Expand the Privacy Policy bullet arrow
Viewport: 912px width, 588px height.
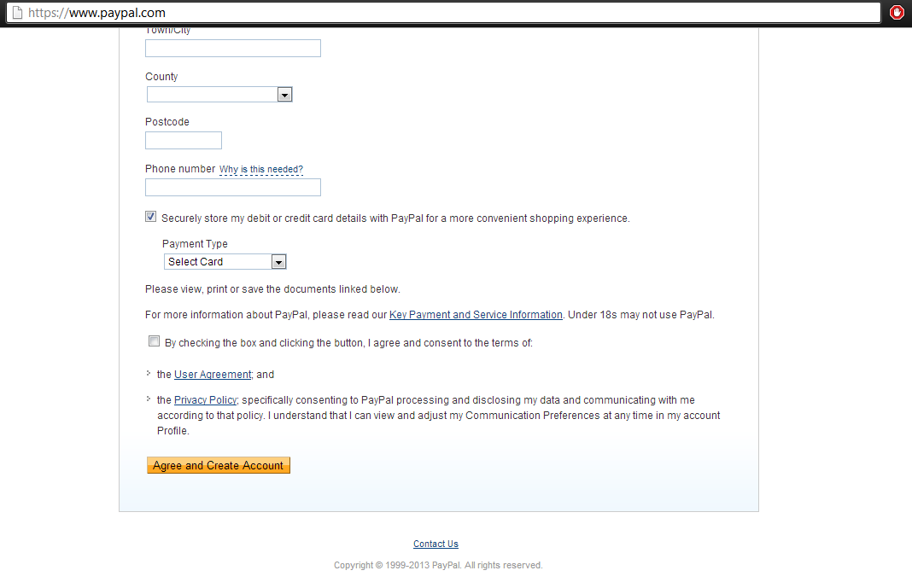(x=149, y=399)
